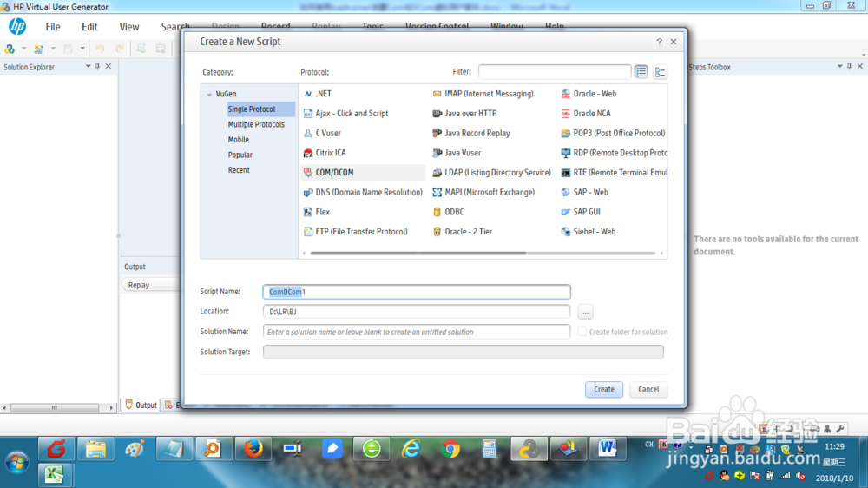Switch to Output tab at bottom
This screenshot has width=868, height=488.
click(x=141, y=405)
